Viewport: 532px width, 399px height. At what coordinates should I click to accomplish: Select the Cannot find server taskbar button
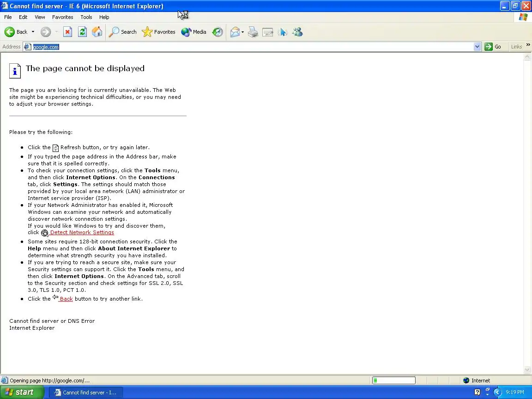tap(86, 393)
